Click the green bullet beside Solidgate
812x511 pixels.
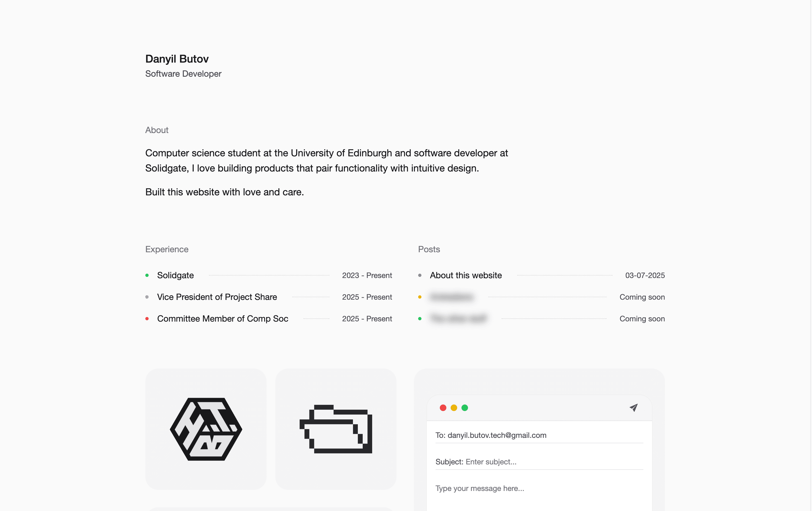147,275
